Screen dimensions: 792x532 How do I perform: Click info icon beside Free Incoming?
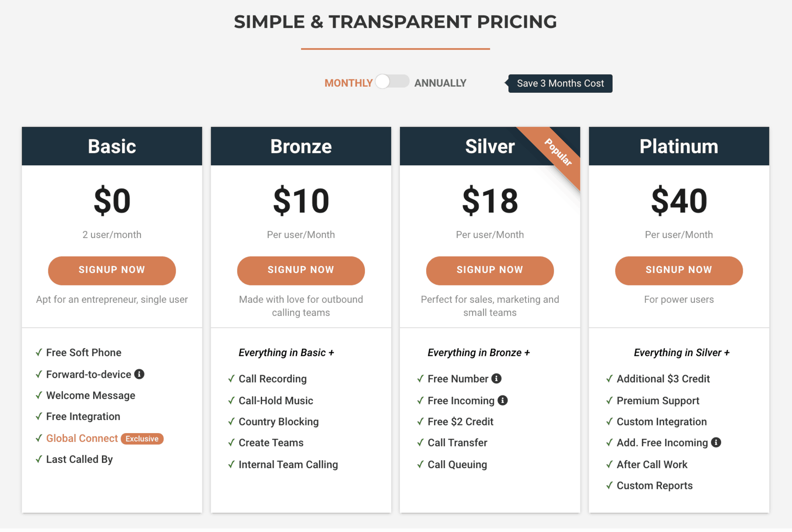pos(502,400)
